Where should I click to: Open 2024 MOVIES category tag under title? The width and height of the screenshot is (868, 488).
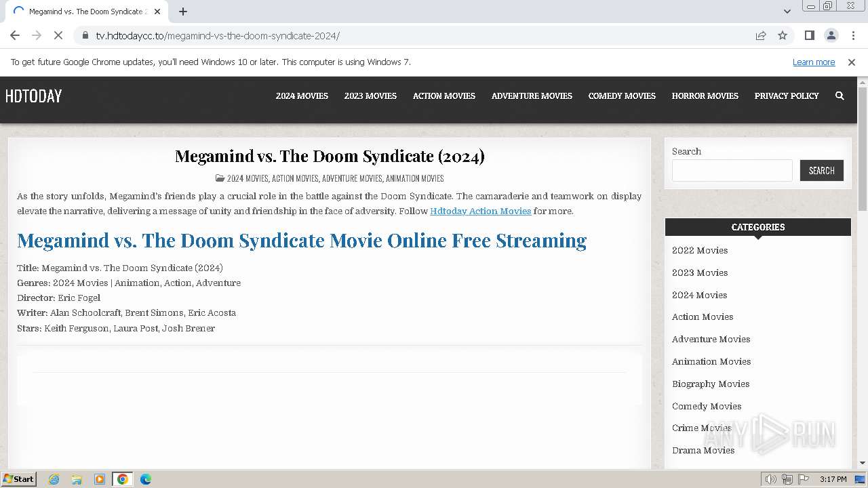[248, 179]
